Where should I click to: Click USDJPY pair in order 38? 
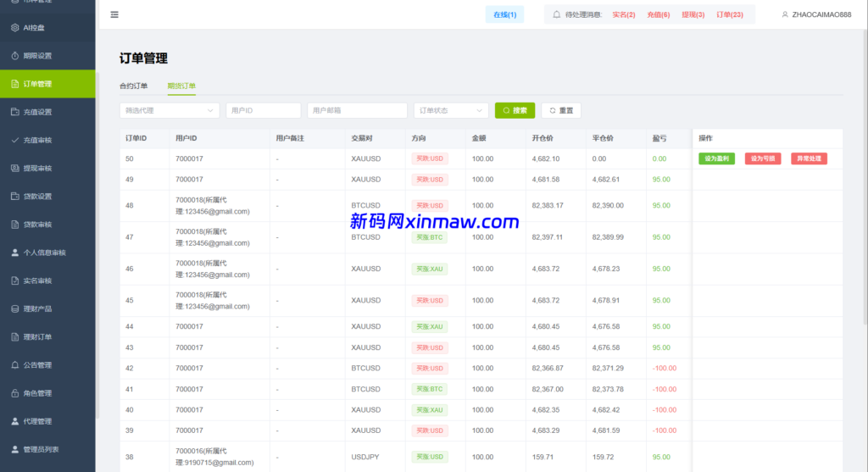coord(365,457)
